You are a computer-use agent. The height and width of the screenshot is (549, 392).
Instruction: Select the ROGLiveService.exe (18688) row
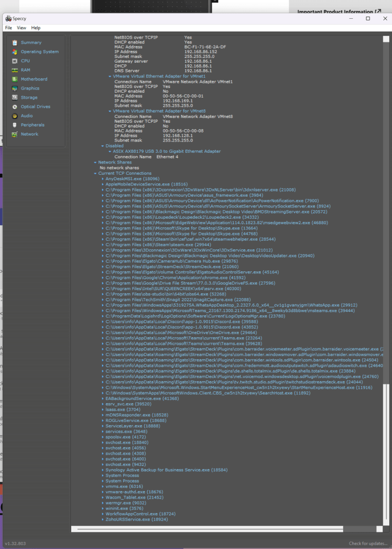click(137, 420)
